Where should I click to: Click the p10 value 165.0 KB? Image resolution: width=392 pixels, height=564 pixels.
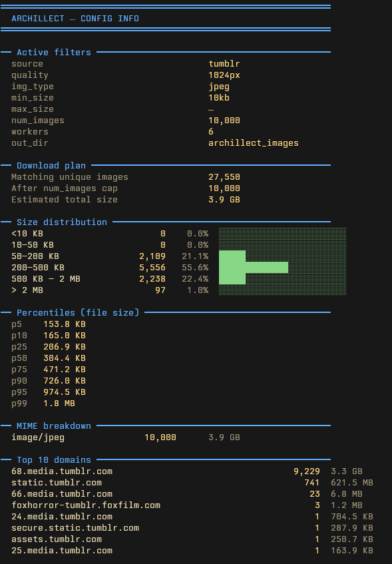(x=65, y=335)
